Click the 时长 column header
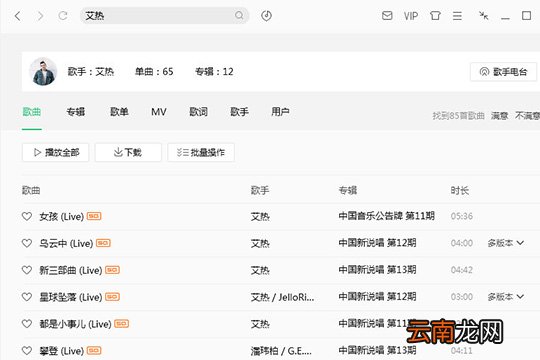Viewport: 540px width, 360px height. [x=460, y=190]
